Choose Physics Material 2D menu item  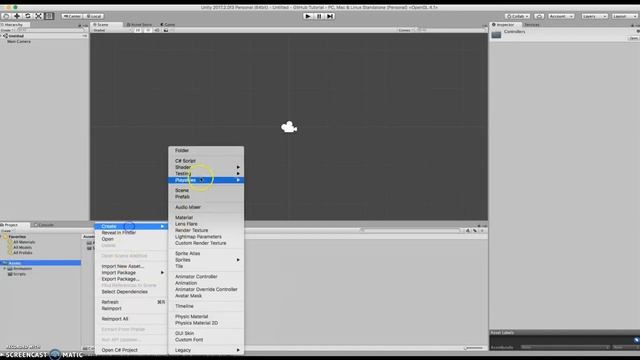206,323
